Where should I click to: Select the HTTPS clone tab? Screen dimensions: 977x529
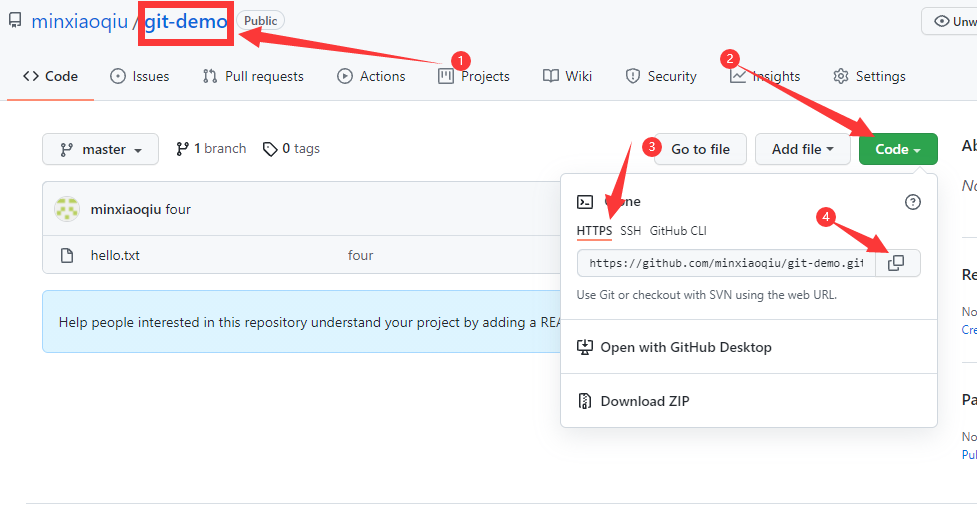pyautogui.click(x=594, y=231)
